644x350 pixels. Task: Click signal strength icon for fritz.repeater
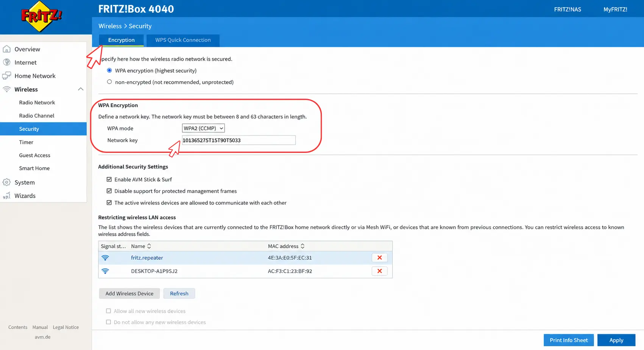point(105,258)
